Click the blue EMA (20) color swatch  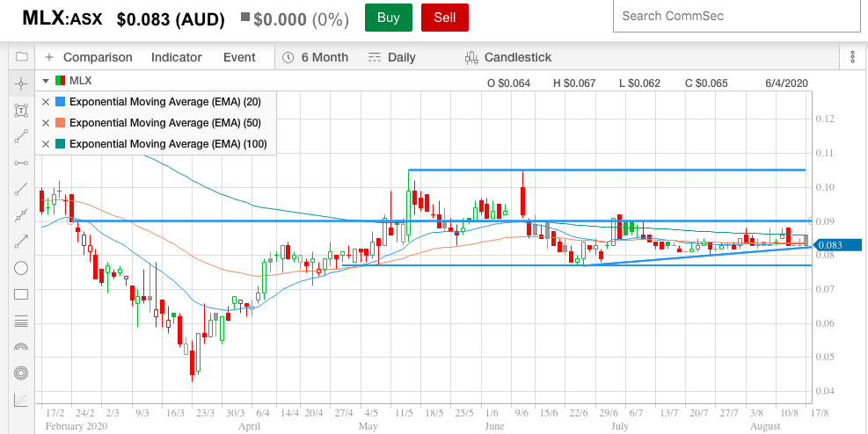pyautogui.click(x=60, y=102)
